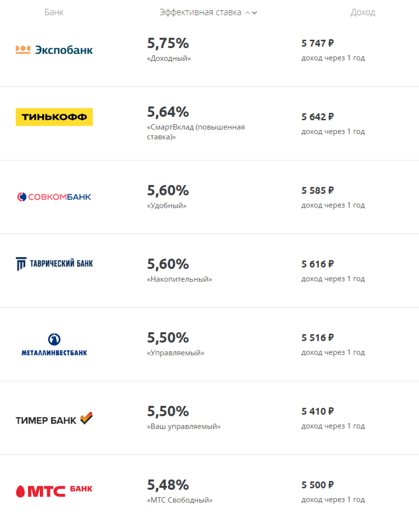
Task: Open the «Накопительный» deposit link
Action: (180, 279)
